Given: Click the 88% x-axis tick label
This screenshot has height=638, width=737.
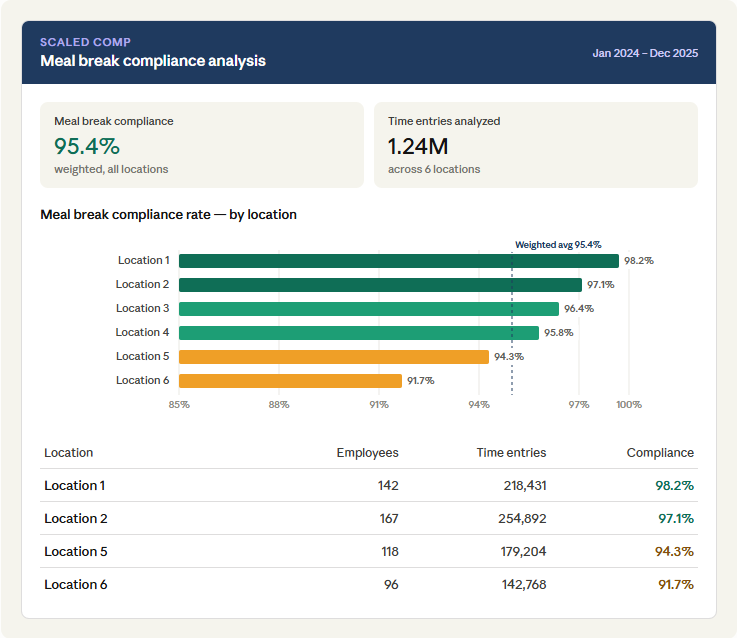Looking at the screenshot, I should click(x=279, y=404).
